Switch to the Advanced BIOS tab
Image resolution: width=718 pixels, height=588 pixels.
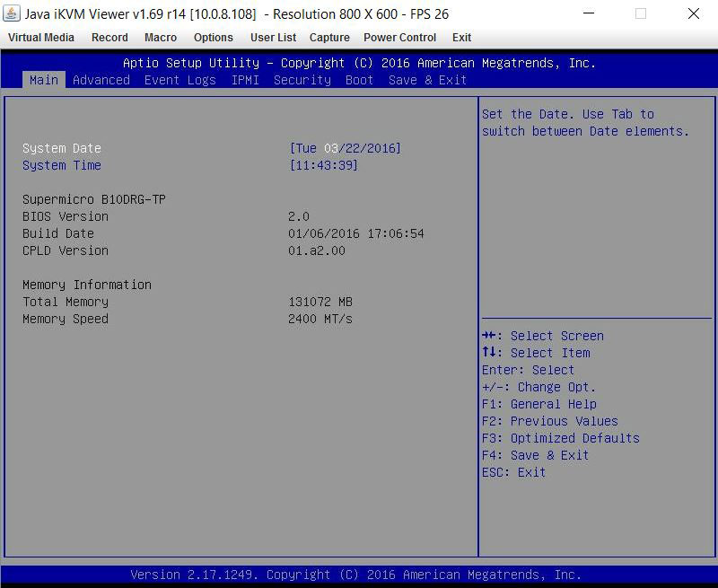pos(101,80)
